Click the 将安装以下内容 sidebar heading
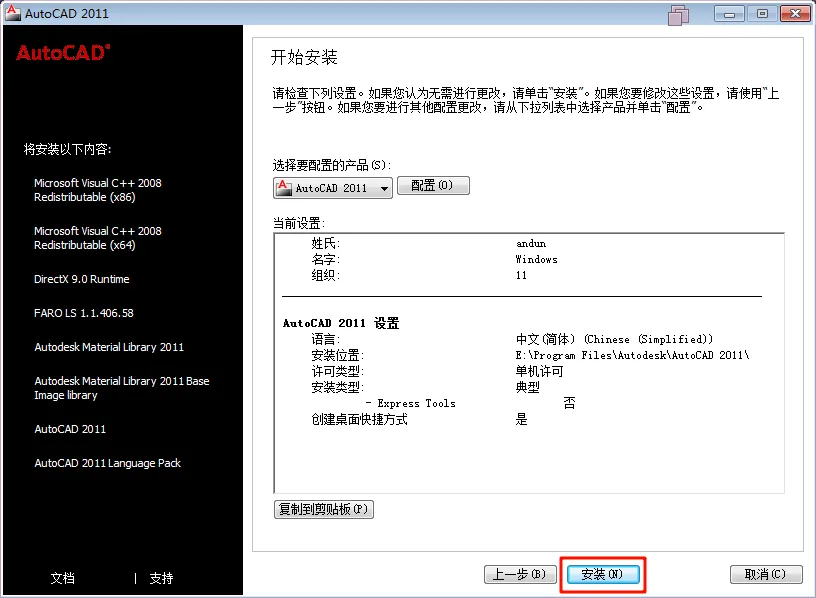 coord(67,149)
